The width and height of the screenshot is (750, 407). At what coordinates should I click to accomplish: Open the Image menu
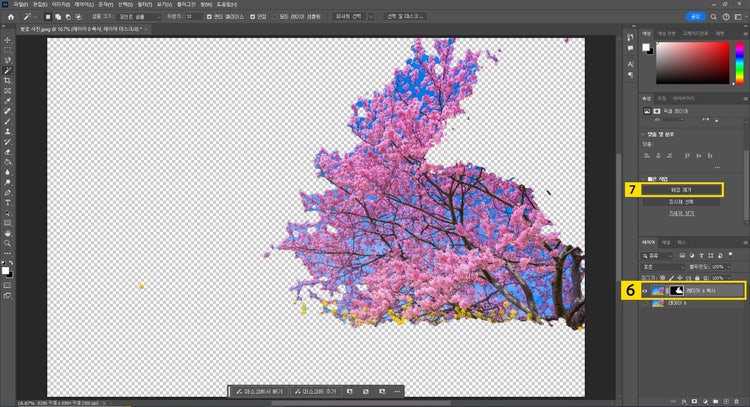pyautogui.click(x=60, y=4)
